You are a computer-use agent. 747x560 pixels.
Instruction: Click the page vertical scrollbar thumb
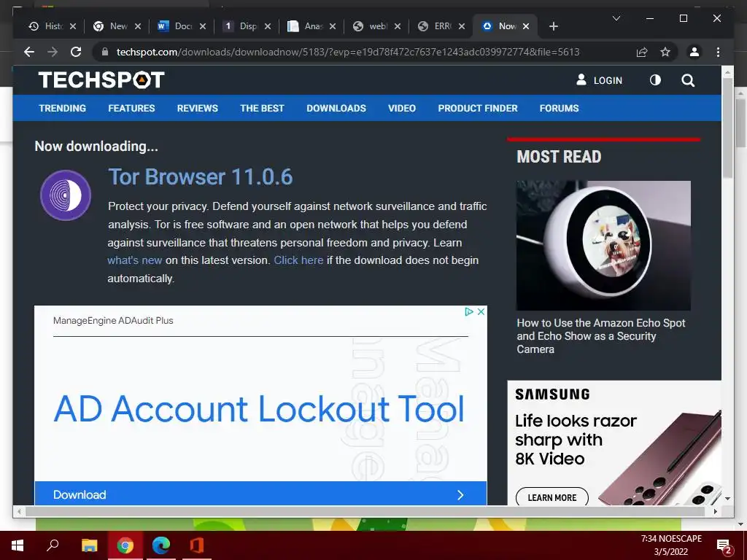[727, 128]
